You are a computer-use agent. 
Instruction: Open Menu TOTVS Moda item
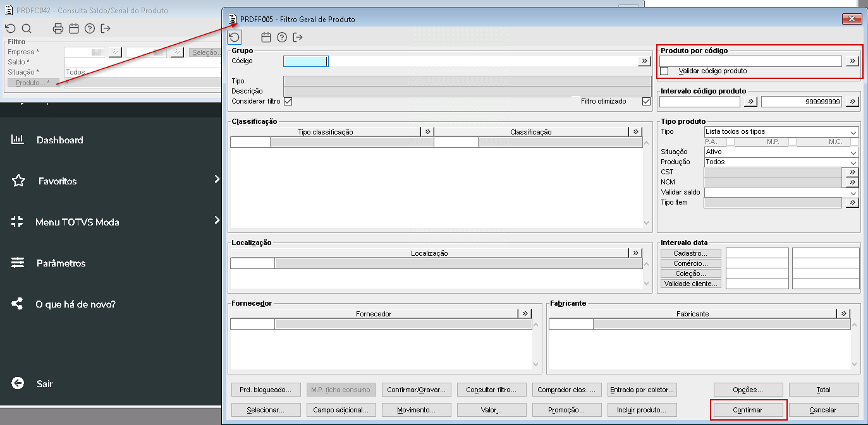77,222
